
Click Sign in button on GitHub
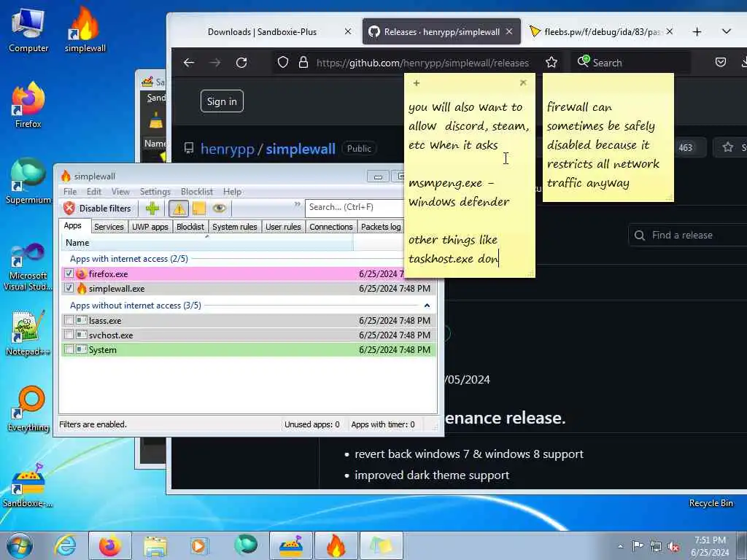coord(222,101)
